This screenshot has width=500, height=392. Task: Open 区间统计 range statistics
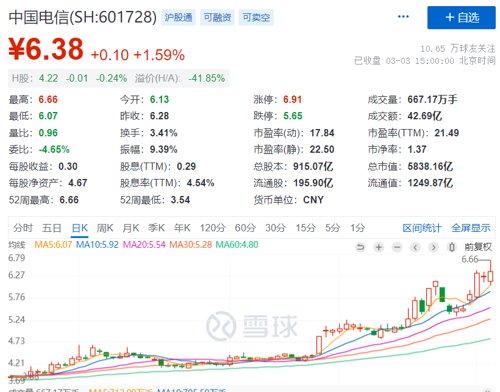422,228
